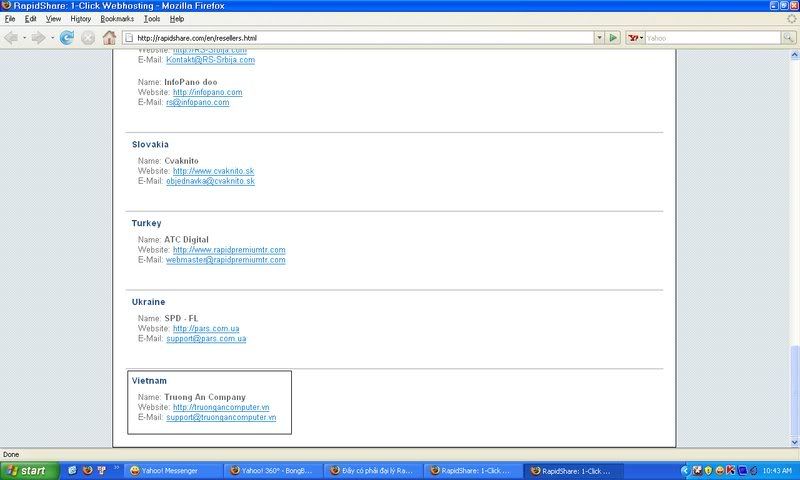Launch Firefox from quick launch
800x480 pixels.
pos(87,471)
